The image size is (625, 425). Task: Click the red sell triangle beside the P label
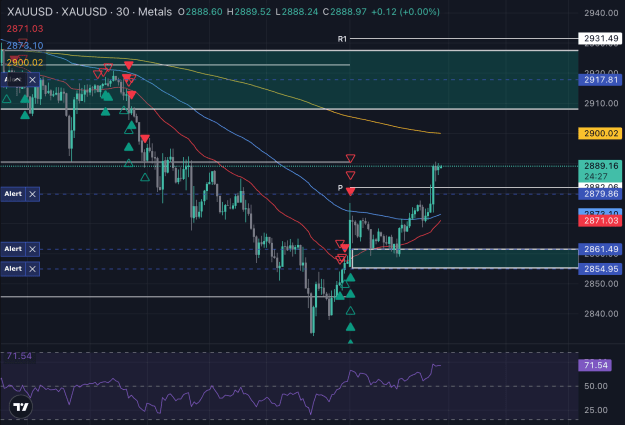tap(350, 192)
